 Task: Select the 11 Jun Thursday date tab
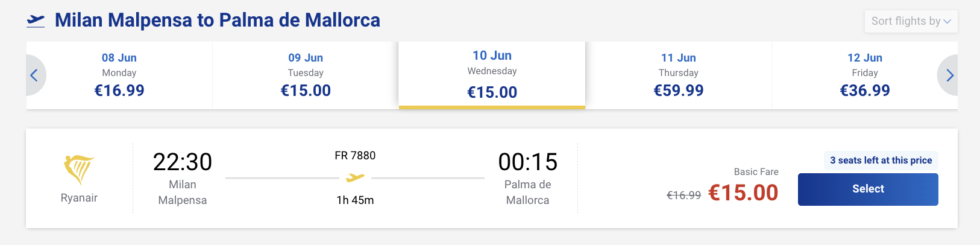678,75
